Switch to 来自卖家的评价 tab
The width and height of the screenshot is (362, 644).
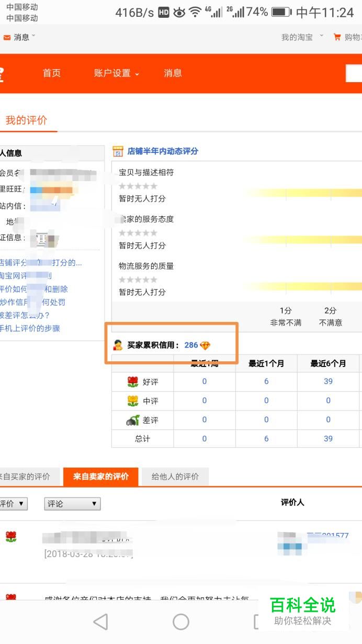101,477
